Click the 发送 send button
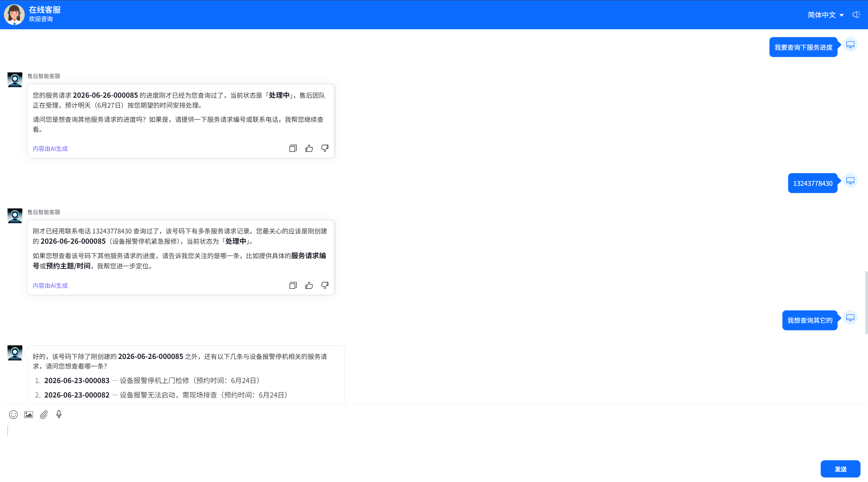 point(840,469)
